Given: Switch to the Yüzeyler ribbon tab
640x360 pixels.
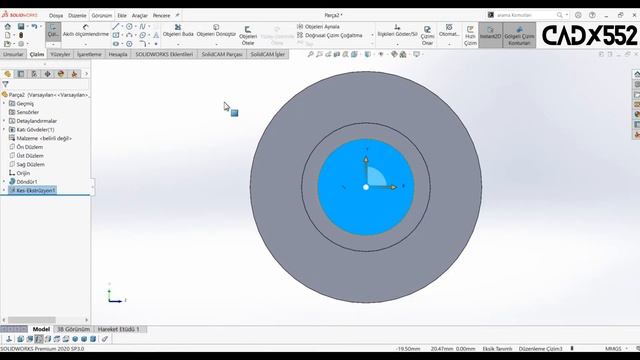Looking at the screenshot, I should pyautogui.click(x=60, y=54).
